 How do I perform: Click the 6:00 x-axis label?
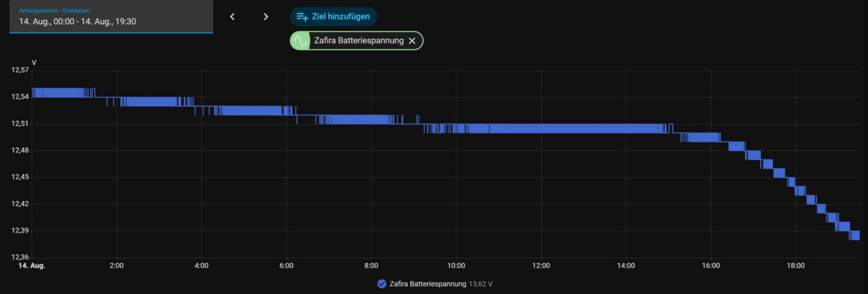point(287,266)
